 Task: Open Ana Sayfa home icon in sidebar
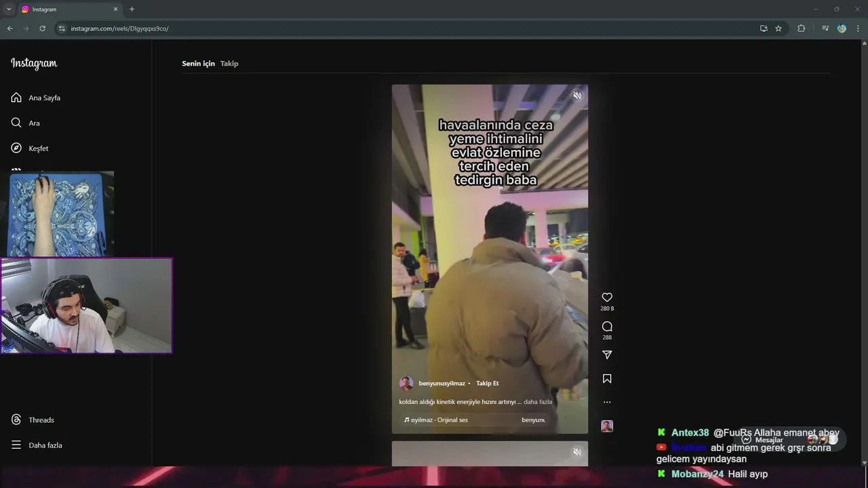coord(16,98)
